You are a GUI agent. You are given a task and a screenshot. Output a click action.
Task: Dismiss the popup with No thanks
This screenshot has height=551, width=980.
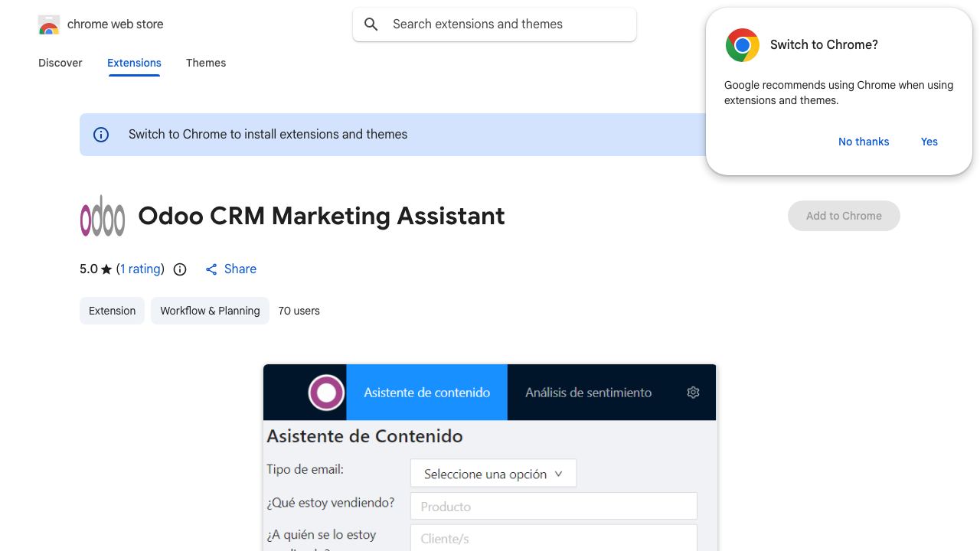pyautogui.click(x=864, y=142)
